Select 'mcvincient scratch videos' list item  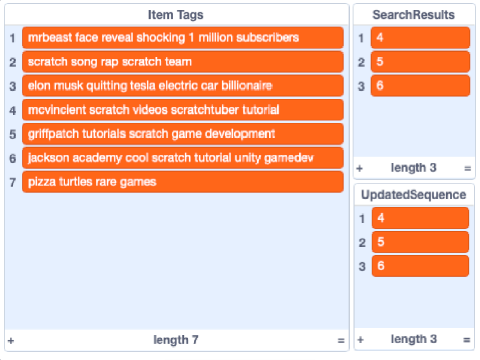(x=183, y=110)
